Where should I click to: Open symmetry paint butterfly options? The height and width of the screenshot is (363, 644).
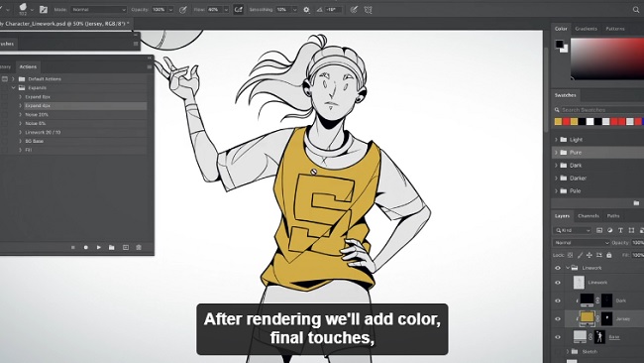[x=368, y=10]
